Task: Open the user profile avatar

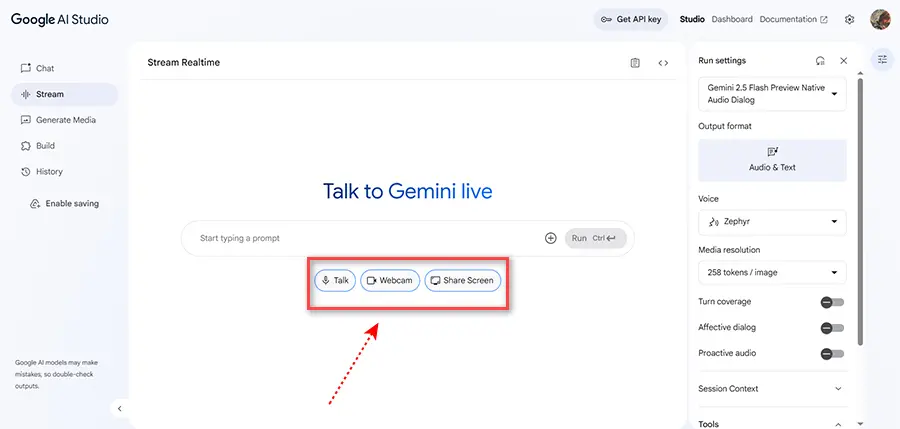Action: (880, 19)
